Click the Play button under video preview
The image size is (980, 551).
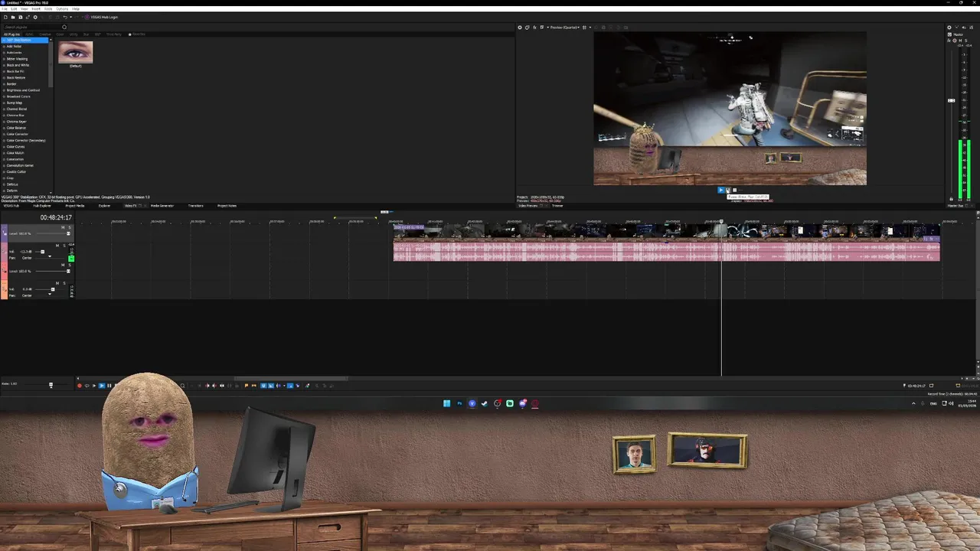721,190
